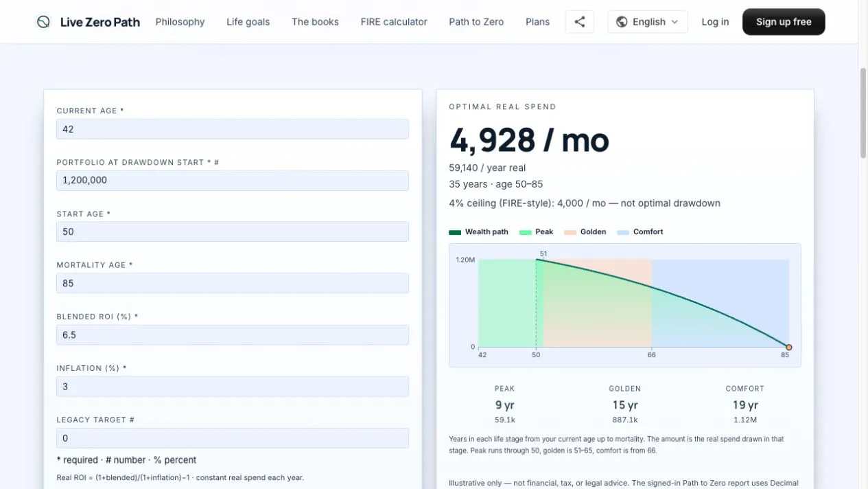This screenshot has height=489, width=868.
Task: Click the Peak '9 yr' stage value
Action: [504, 405]
